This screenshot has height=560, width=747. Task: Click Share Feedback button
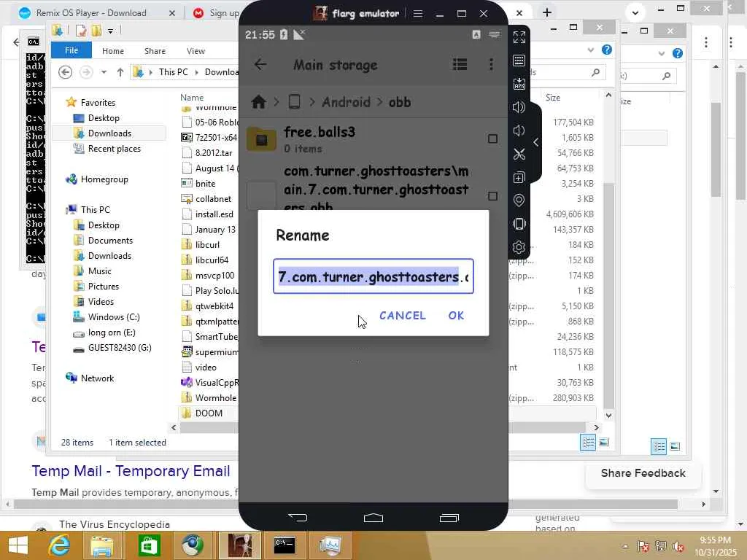(x=643, y=473)
